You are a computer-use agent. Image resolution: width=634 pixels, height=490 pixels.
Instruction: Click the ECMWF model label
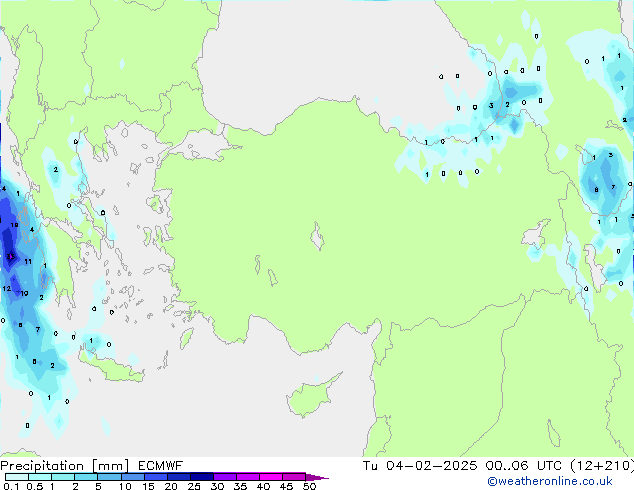point(152,465)
